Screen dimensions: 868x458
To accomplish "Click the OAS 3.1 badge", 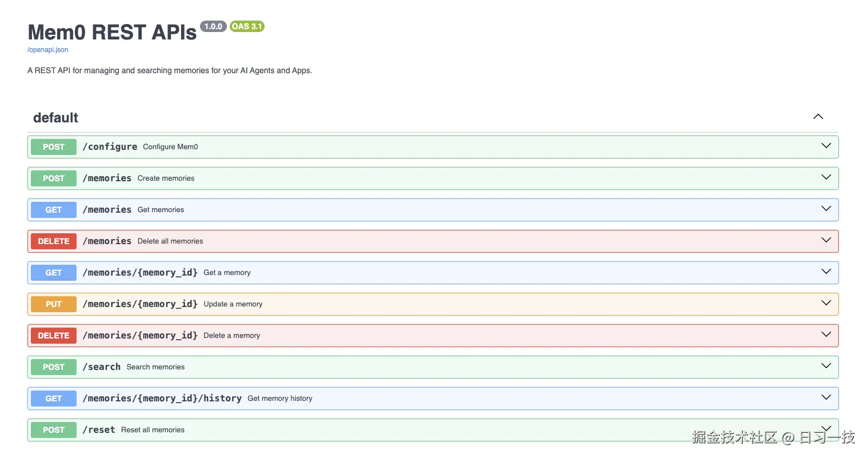I will [246, 26].
